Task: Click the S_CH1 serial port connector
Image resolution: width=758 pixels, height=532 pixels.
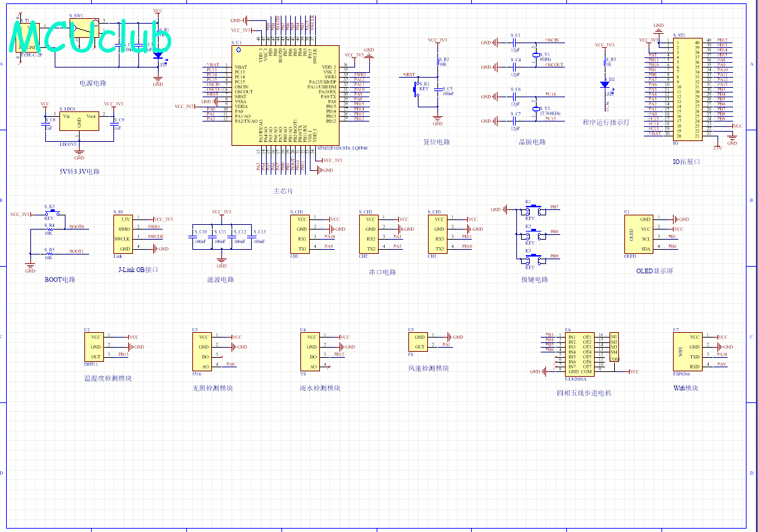Action: pyautogui.click(x=301, y=234)
